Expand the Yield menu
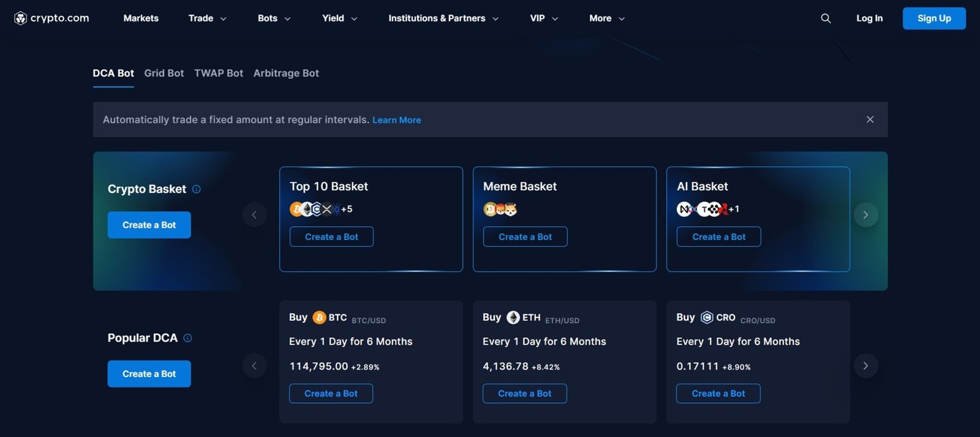 pyautogui.click(x=339, y=18)
